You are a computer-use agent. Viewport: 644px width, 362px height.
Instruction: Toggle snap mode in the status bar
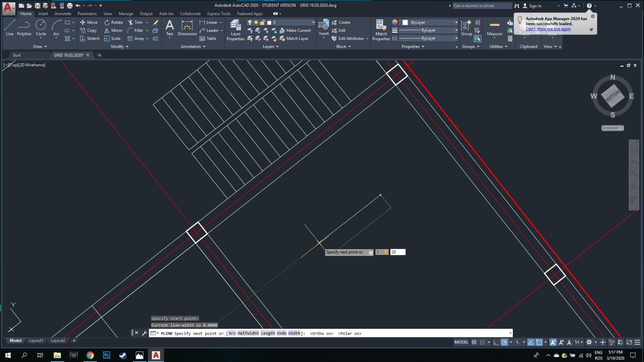coord(482,342)
